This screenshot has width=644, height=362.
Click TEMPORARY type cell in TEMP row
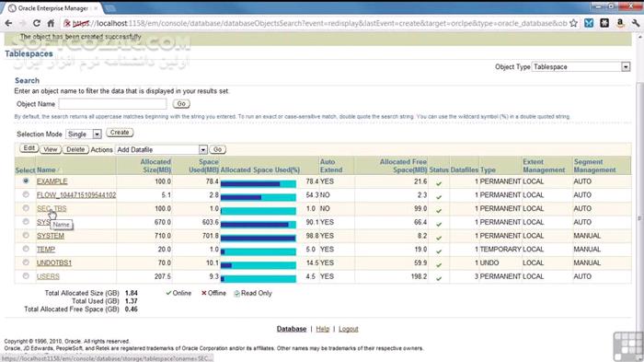coord(500,250)
